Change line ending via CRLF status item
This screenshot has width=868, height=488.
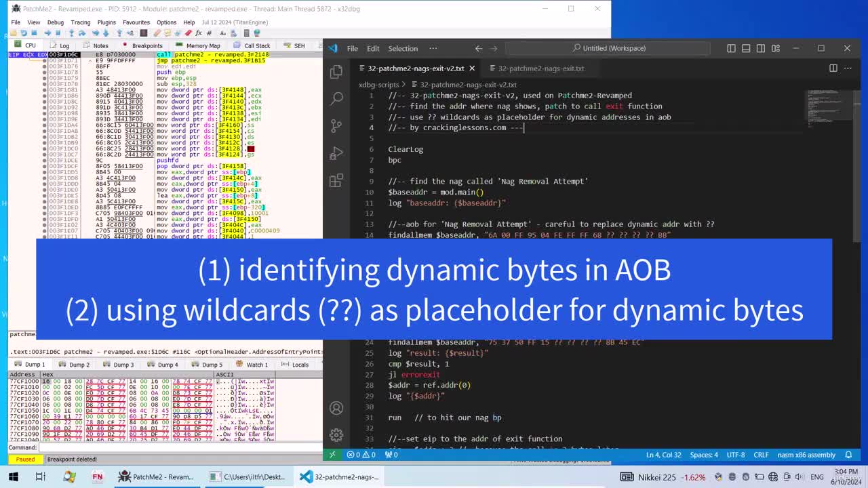[761, 455]
